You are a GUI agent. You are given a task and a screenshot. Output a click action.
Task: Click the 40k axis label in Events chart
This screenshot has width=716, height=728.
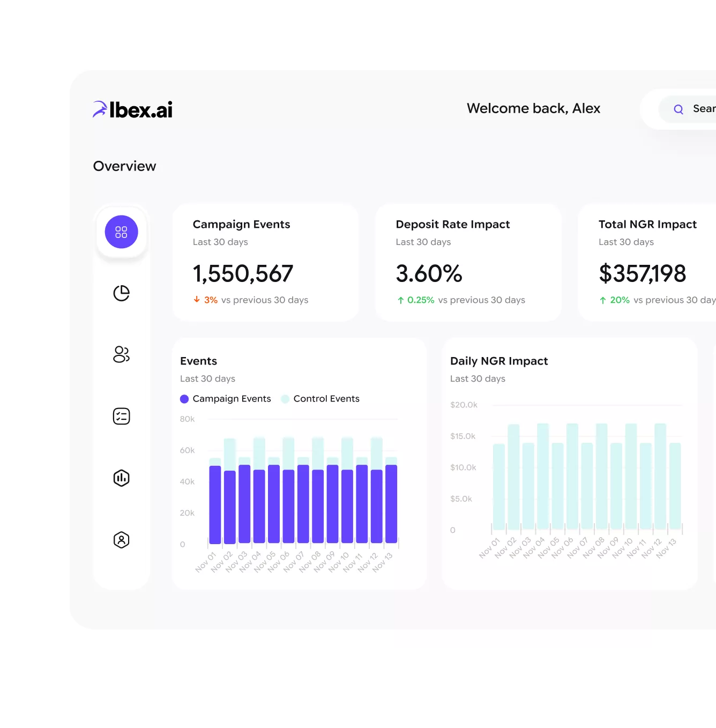[x=187, y=481]
